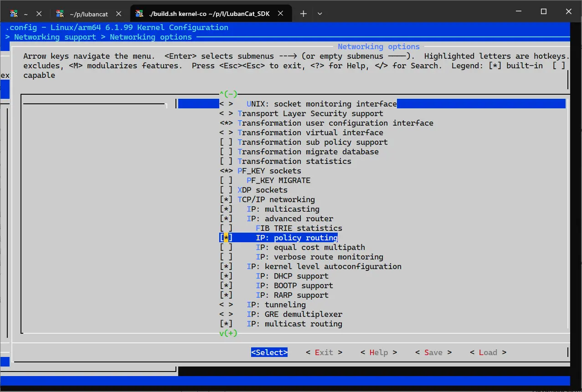Open the terminal profile dropdown chevron
The width and height of the screenshot is (582, 392).
click(x=320, y=14)
